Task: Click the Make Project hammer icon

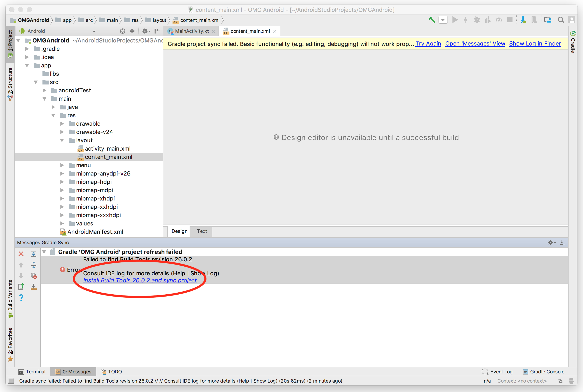Action: coord(432,20)
